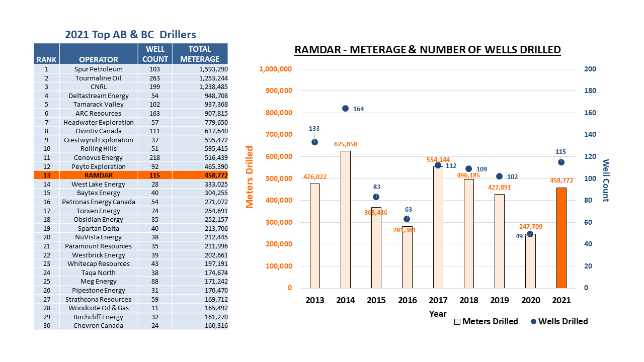Click the 2019 axis year label
The width and height of the screenshot is (644, 362).
click(500, 300)
